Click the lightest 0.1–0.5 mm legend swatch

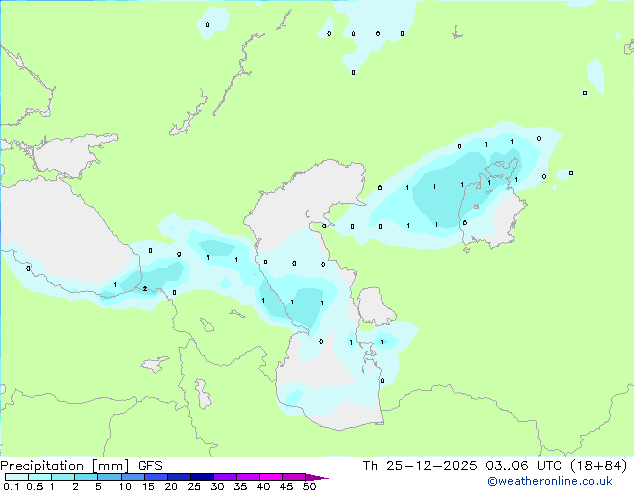(x=17, y=477)
